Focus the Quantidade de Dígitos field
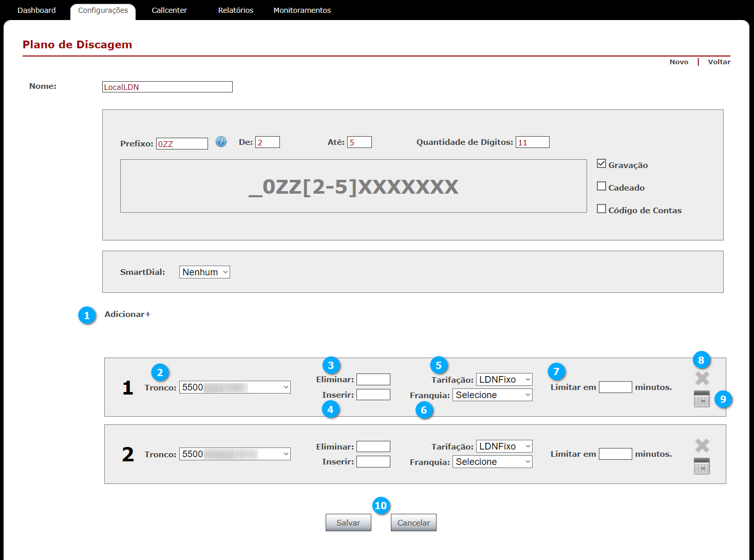The width and height of the screenshot is (754, 560). point(533,142)
